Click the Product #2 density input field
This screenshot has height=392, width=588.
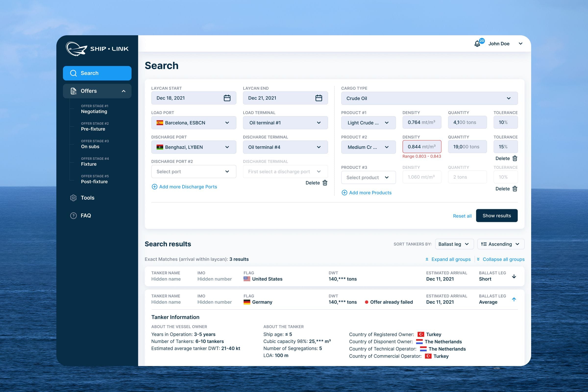(421, 147)
